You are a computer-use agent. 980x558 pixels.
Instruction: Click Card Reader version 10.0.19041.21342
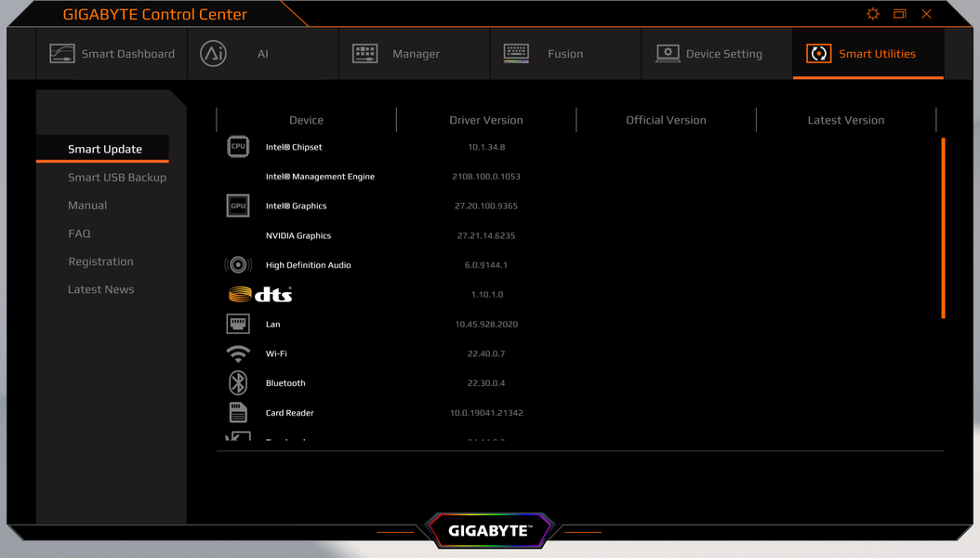[x=486, y=413]
